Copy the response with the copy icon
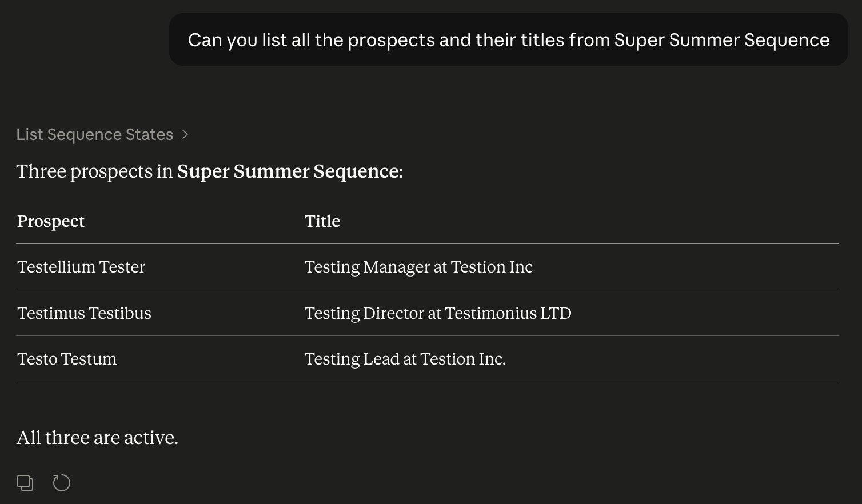This screenshot has height=504, width=862. 25,483
